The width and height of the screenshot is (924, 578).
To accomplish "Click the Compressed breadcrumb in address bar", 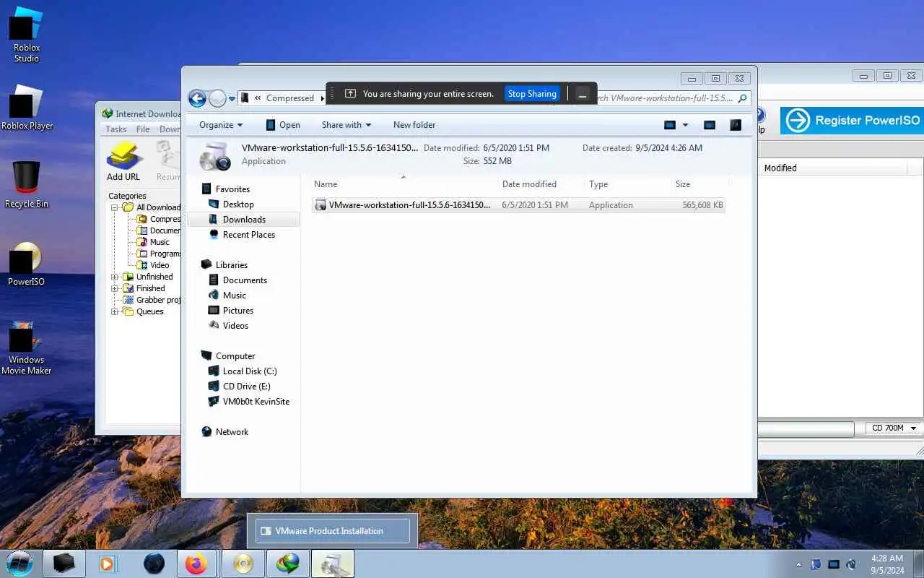I will tap(289, 98).
